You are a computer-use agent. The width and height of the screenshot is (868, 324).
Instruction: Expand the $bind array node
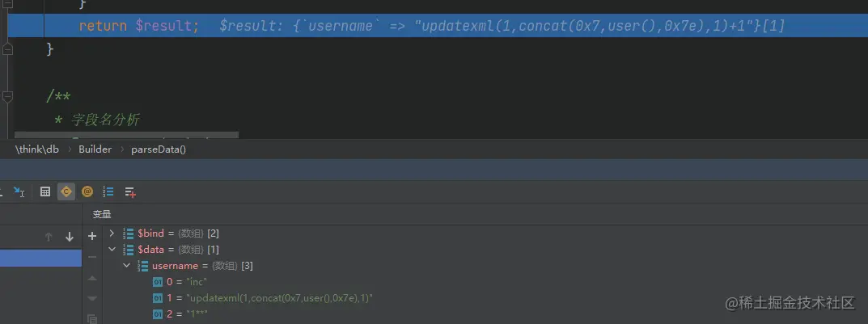click(112, 234)
